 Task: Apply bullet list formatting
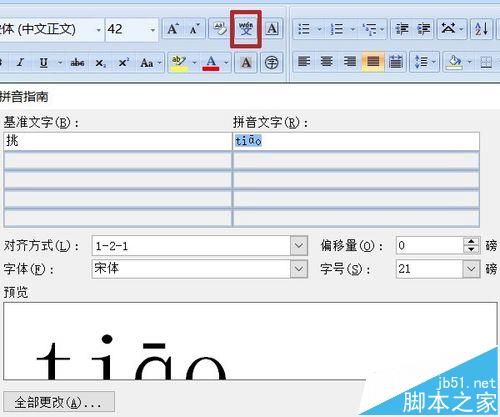pos(304,29)
